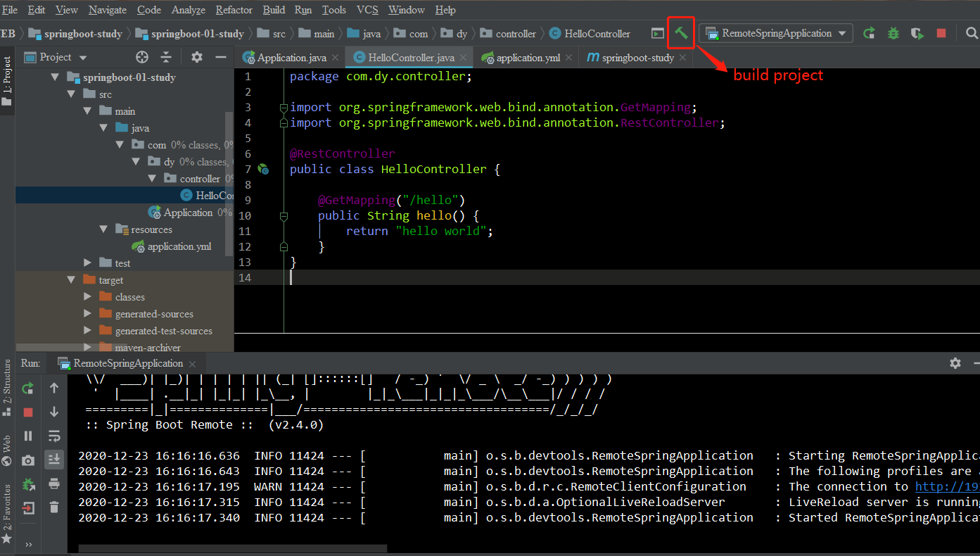Screen dimensions: 980x556
Task: Collapse the springboot-01-study tree node
Action: (56, 77)
